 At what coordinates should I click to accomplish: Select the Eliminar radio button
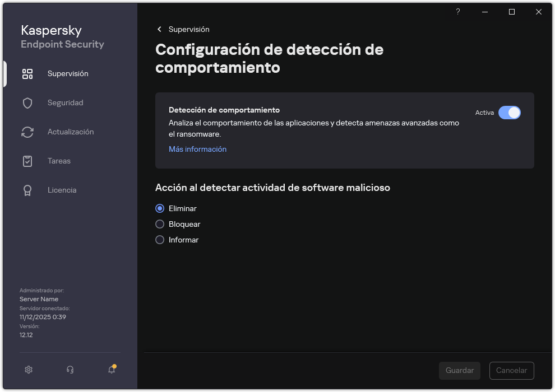pyautogui.click(x=159, y=208)
